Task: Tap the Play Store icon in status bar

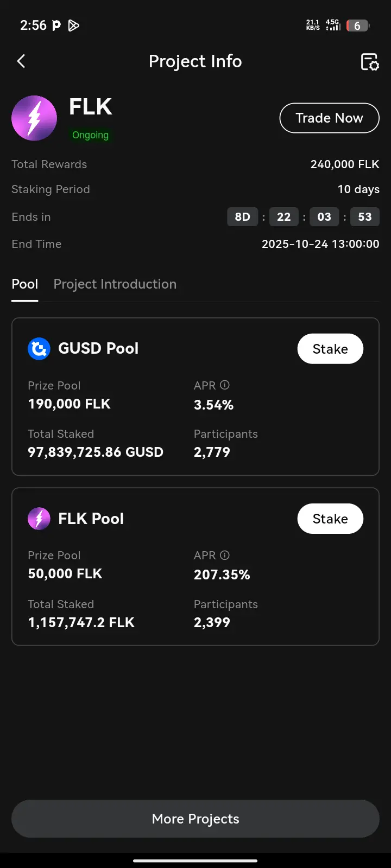Action: pyautogui.click(x=74, y=25)
